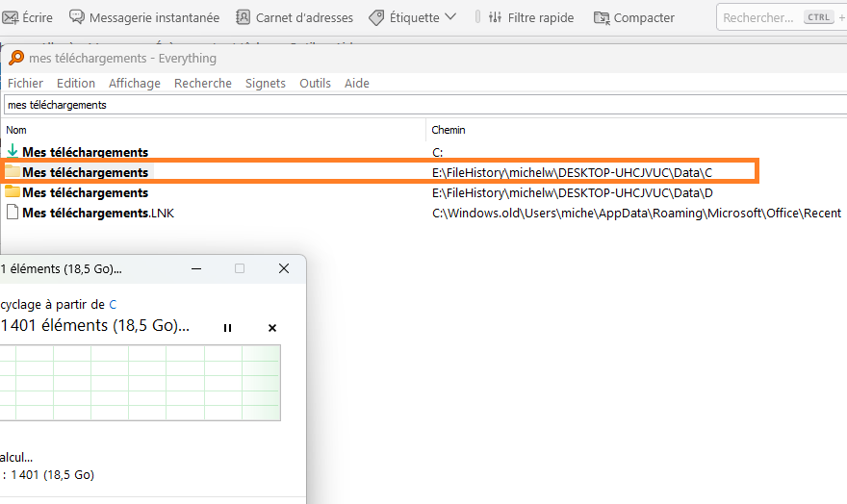
Task: Click the green progress graph
Action: (140, 383)
